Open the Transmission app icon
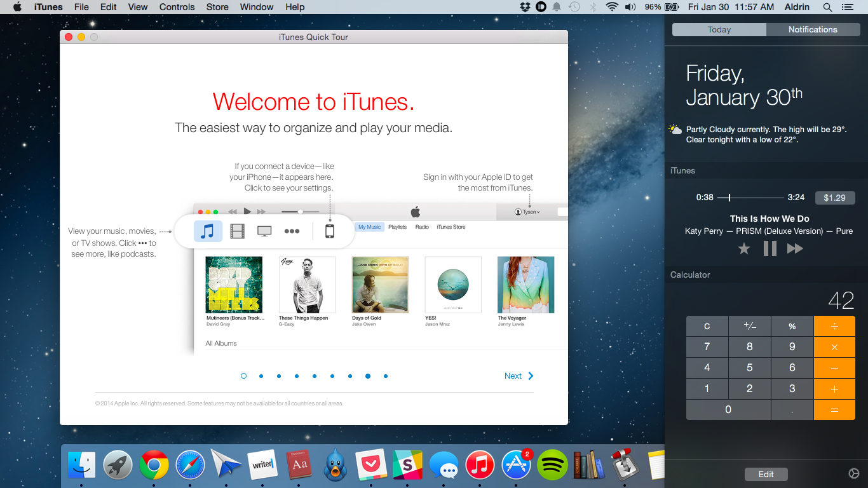868x488 pixels. coord(623,465)
